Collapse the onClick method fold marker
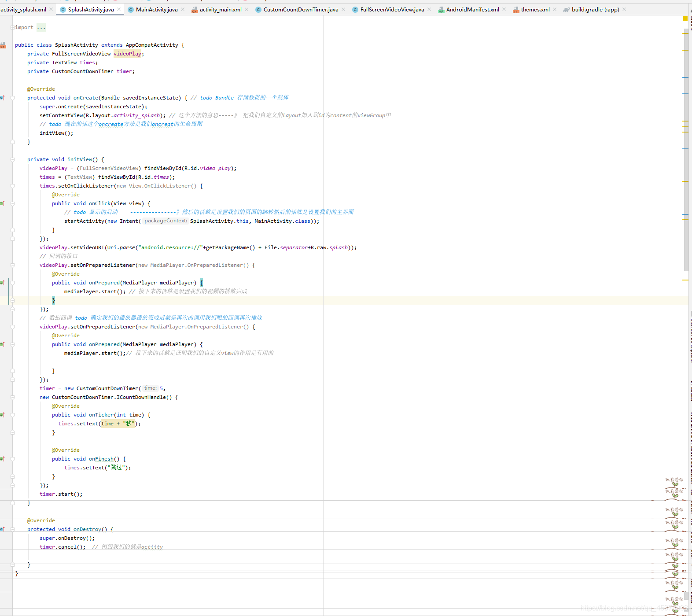Viewport: 692px width, 616px height. pos(12,203)
